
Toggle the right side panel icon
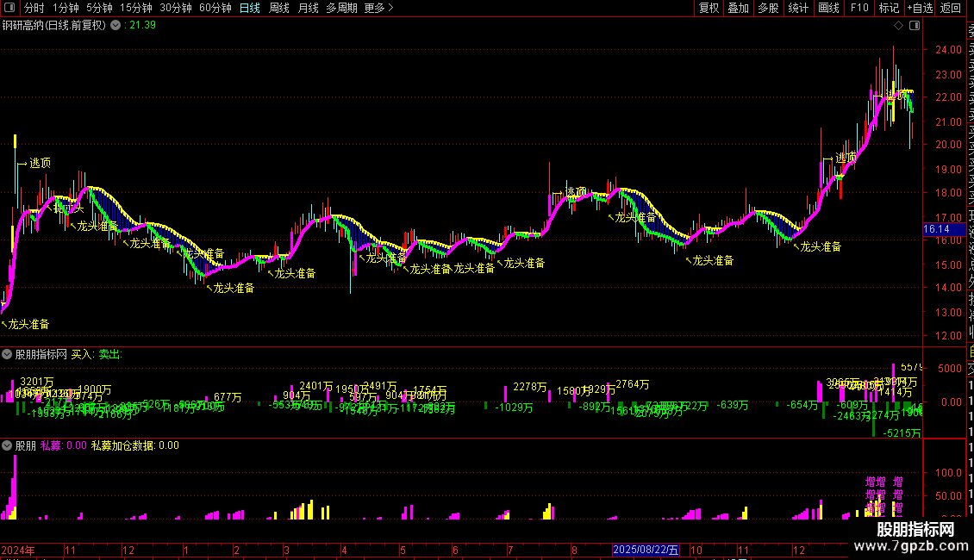[x=915, y=26]
